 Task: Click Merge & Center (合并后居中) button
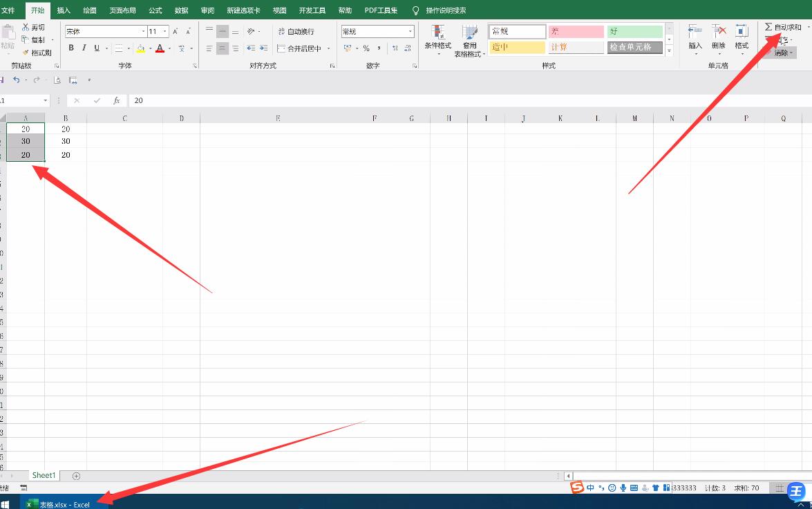299,48
